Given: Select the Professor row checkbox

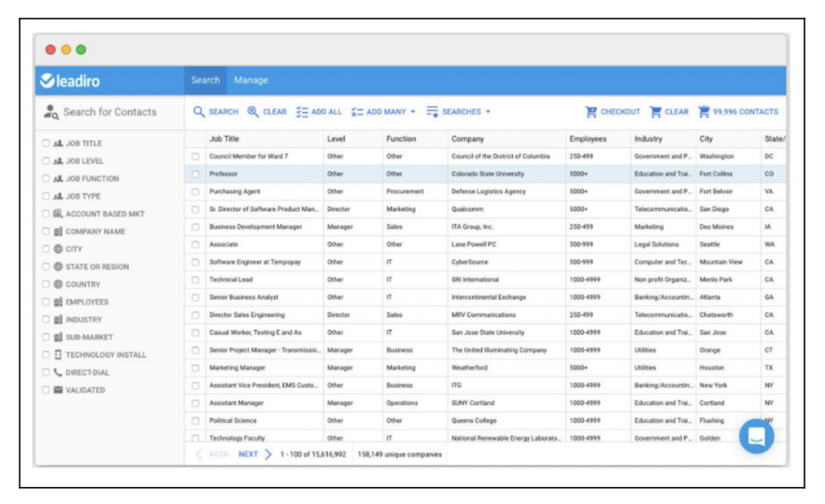Looking at the screenshot, I should [195, 174].
